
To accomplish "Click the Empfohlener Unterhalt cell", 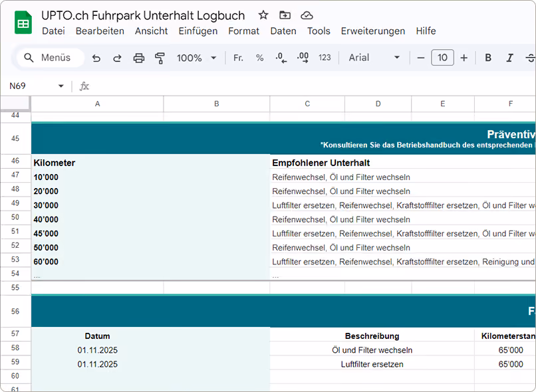I will pos(403,163).
